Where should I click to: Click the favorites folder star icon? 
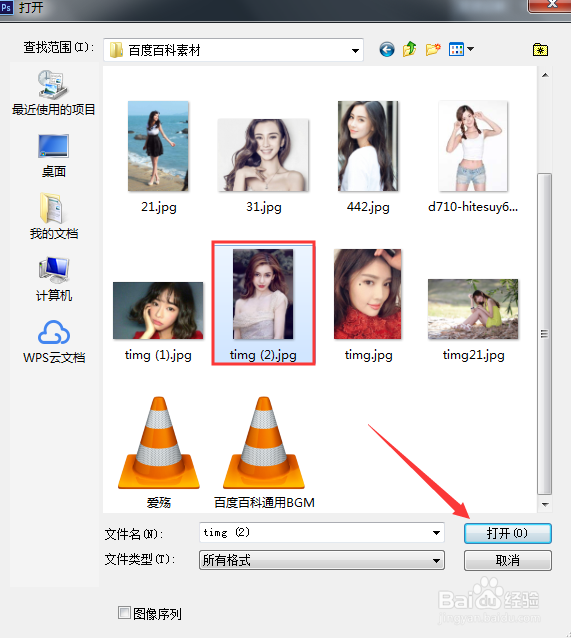(540, 50)
